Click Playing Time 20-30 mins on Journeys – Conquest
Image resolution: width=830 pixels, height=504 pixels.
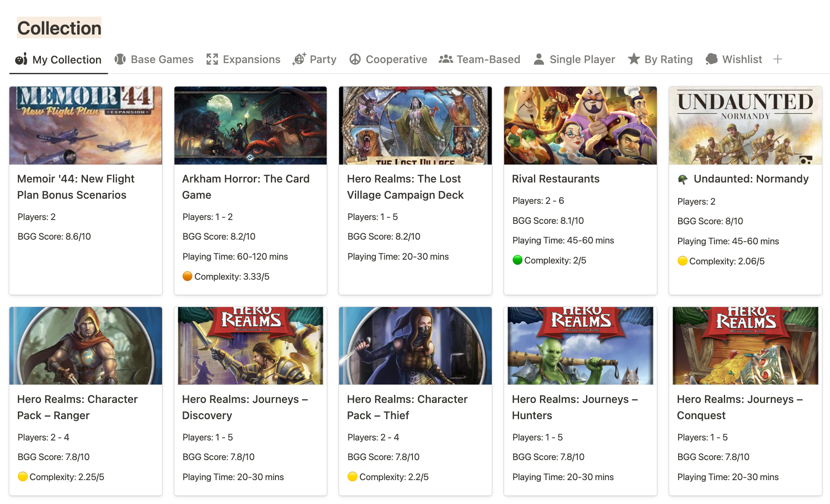click(728, 477)
